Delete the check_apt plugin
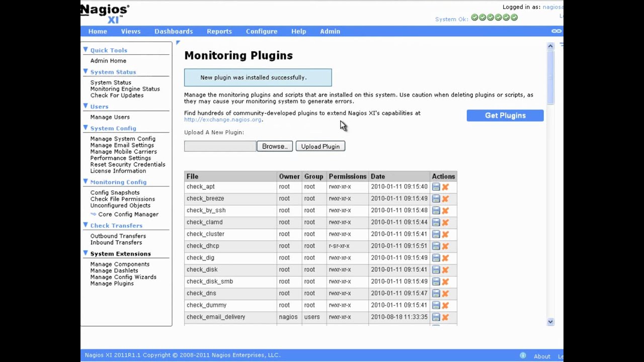Viewport: 644px width, 362px height. tap(445, 187)
